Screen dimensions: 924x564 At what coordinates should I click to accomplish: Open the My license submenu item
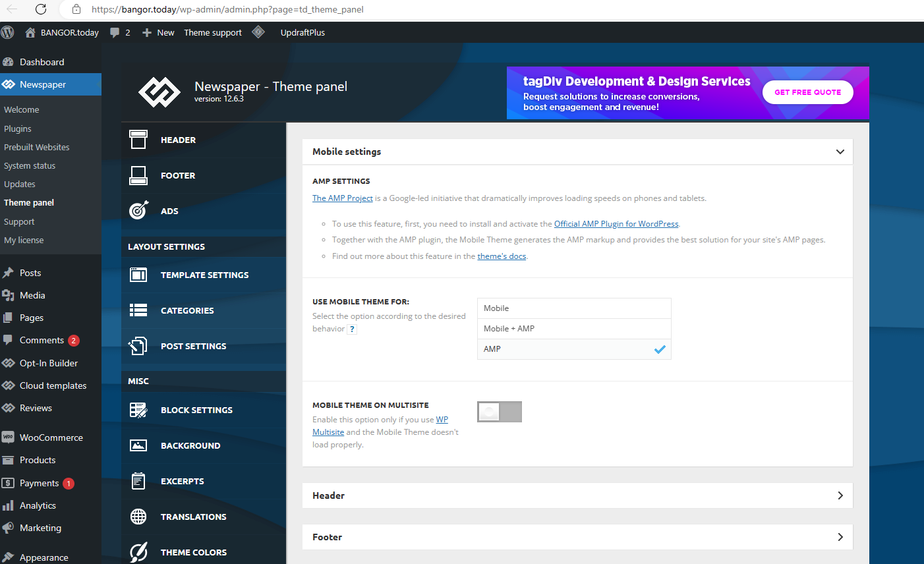tap(24, 240)
